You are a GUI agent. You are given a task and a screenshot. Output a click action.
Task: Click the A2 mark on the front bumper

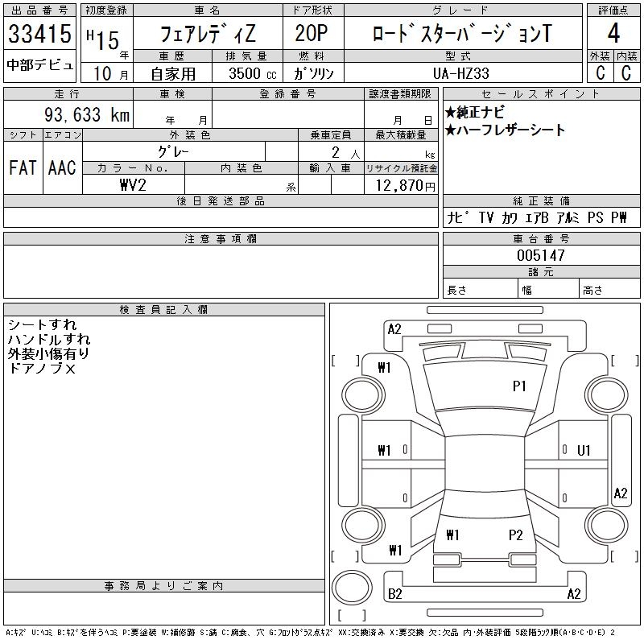point(394,328)
